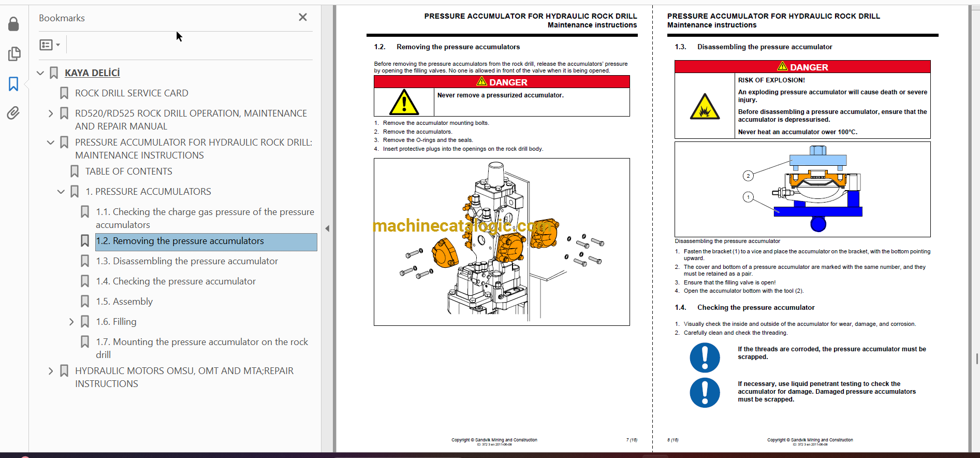Image resolution: width=980 pixels, height=458 pixels.
Task: Open 1.1. Checking the charge gas pressure bookmark
Action: tap(205, 218)
